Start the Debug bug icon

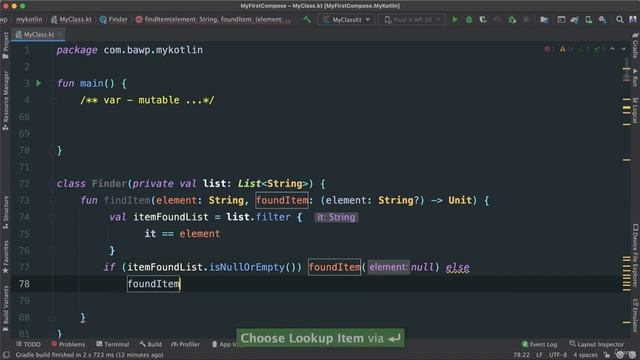tap(469, 20)
